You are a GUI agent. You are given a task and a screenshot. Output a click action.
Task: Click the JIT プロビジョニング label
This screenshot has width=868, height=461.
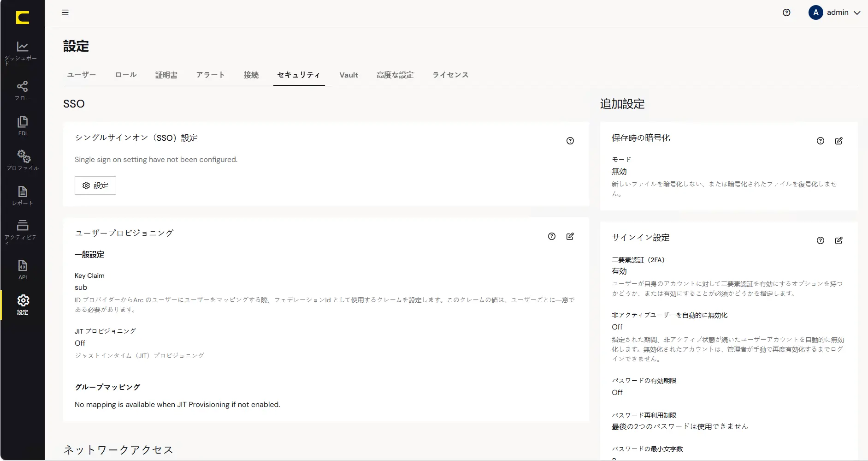(x=105, y=331)
